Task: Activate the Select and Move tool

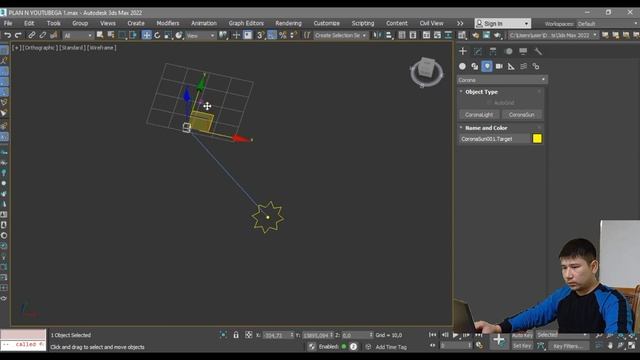Action: [146, 36]
